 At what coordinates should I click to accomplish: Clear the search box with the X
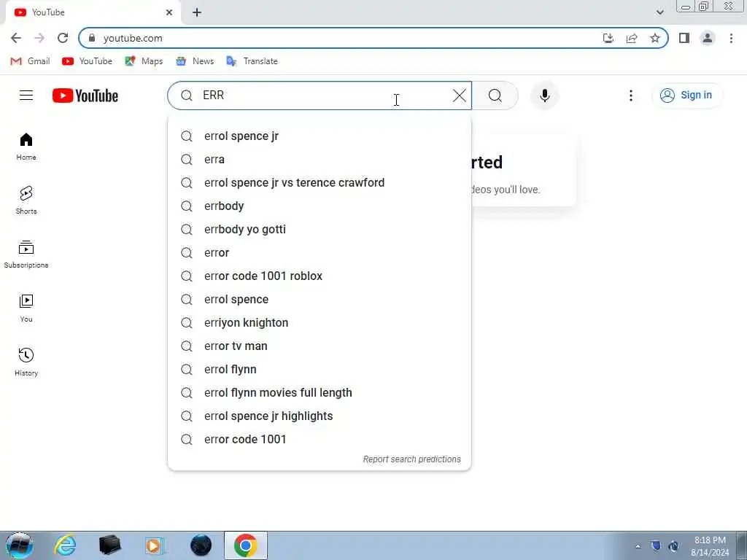click(x=460, y=96)
